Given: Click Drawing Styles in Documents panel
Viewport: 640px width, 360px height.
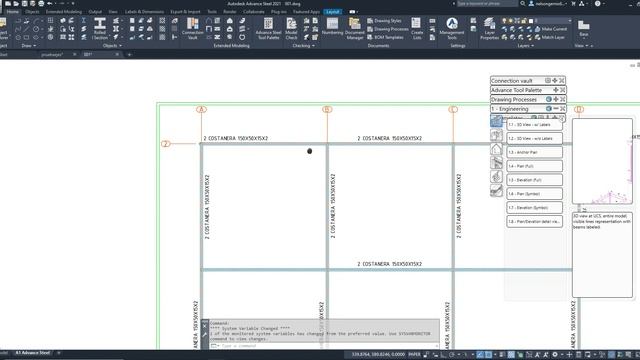Looking at the screenshot, I should (x=384, y=21).
